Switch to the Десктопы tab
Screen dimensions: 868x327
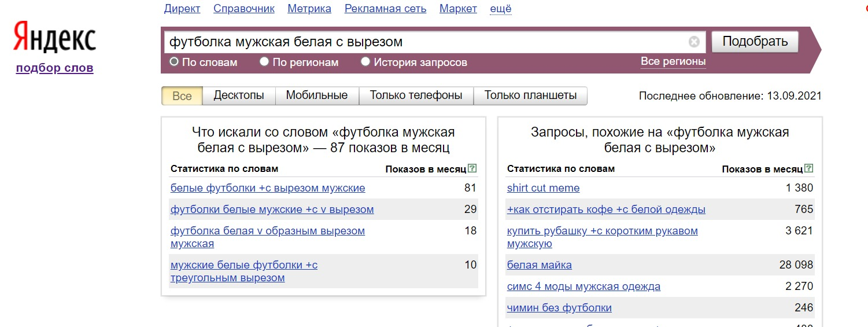tap(239, 95)
